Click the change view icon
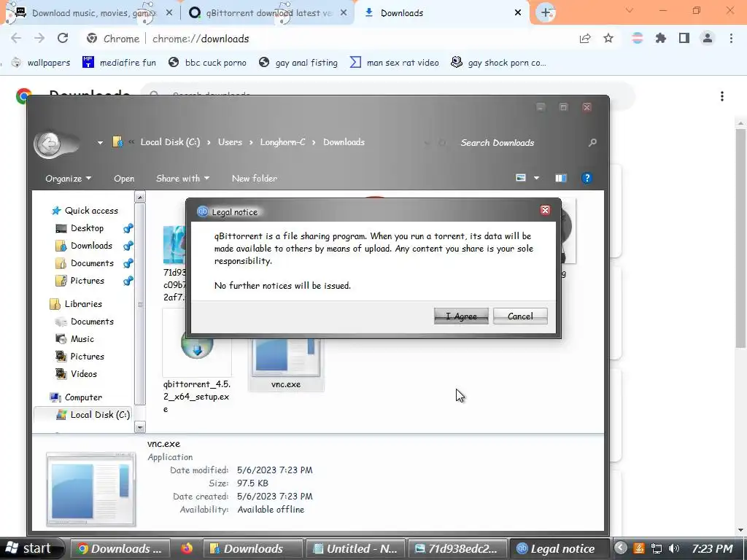This screenshot has height=560, width=747. (521, 178)
